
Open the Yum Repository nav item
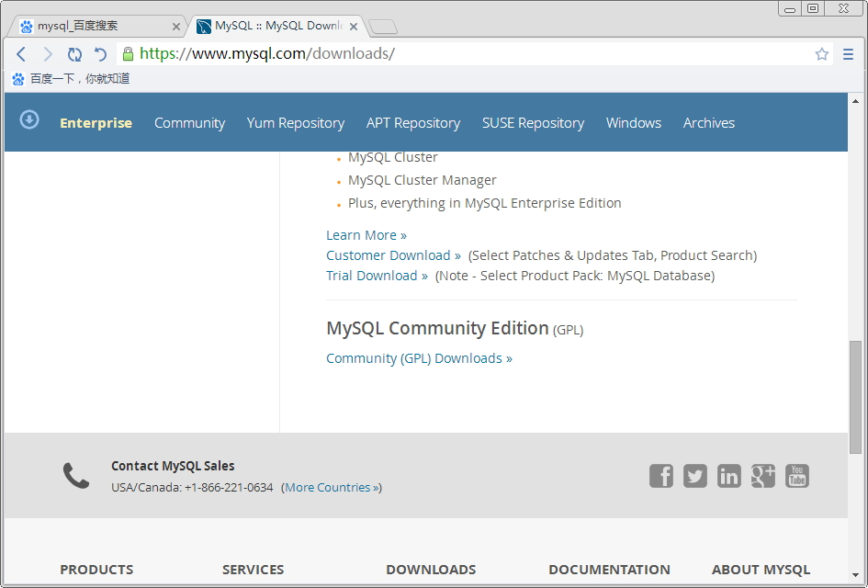[296, 123]
